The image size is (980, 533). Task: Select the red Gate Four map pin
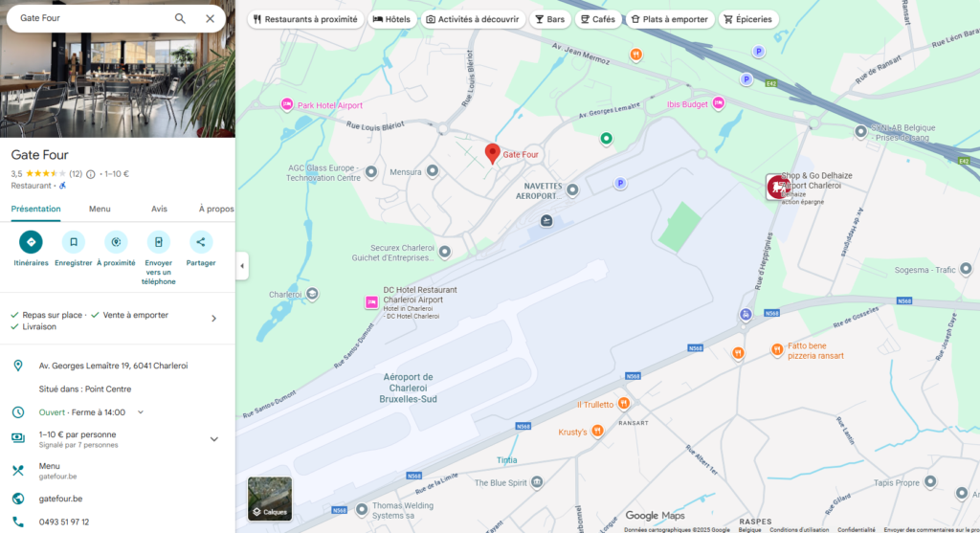pos(493,153)
